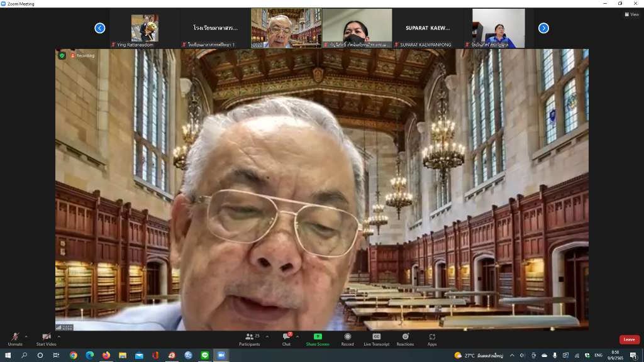Open Windows taskbar search
Viewport: 644px width, 362px height.
[24, 355]
